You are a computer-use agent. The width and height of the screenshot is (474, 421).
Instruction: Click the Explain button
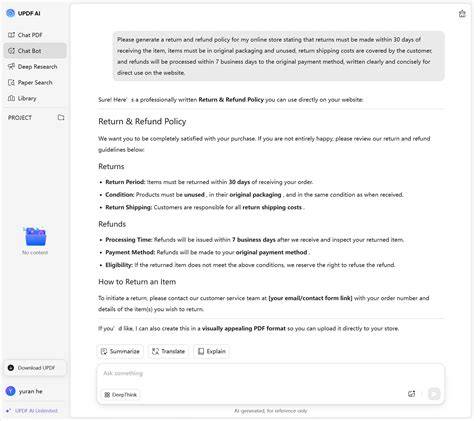click(x=212, y=351)
